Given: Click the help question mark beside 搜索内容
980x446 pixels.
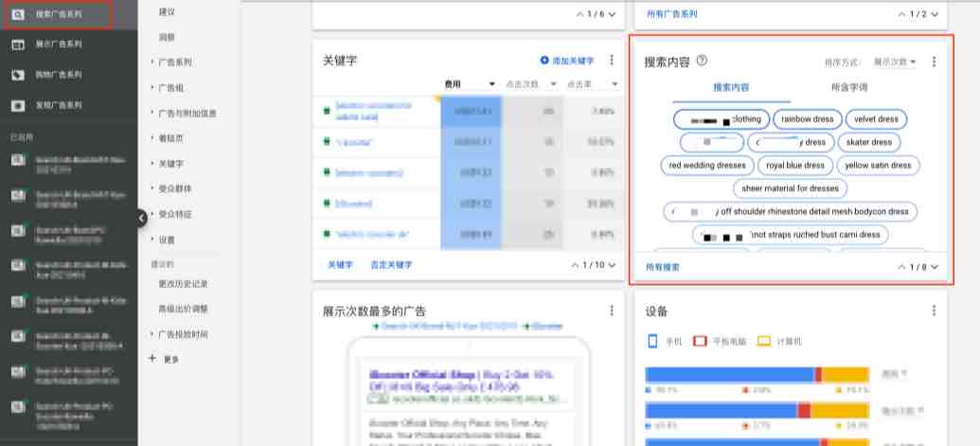Looking at the screenshot, I should pyautogui.click(x=702, y=61).
